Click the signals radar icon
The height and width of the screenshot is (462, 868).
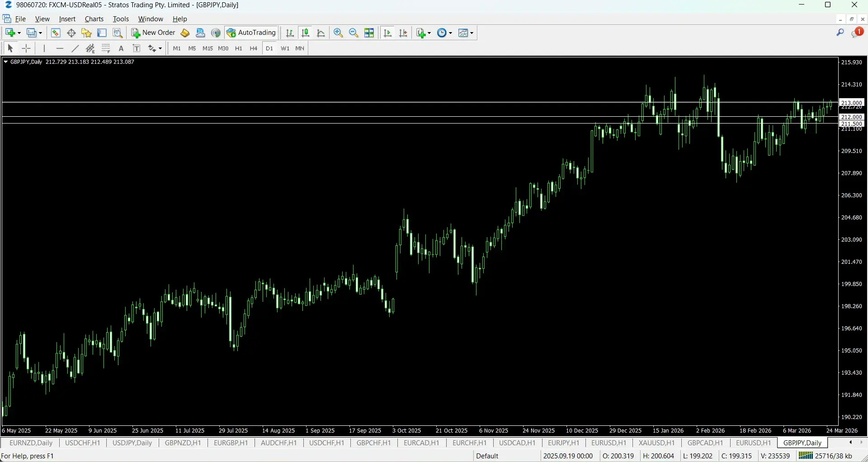[x=216, y=33]
